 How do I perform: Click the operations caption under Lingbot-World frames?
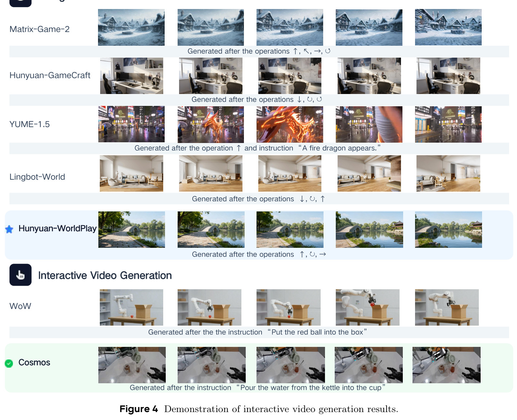click(259, 199)
